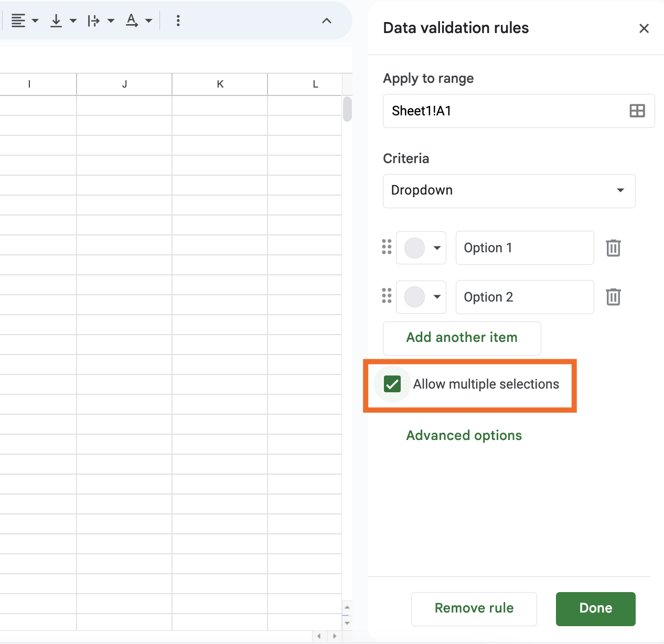This screenshot has height=644, width=664.
Task: Click the Done button
Action: pos(596,609)
